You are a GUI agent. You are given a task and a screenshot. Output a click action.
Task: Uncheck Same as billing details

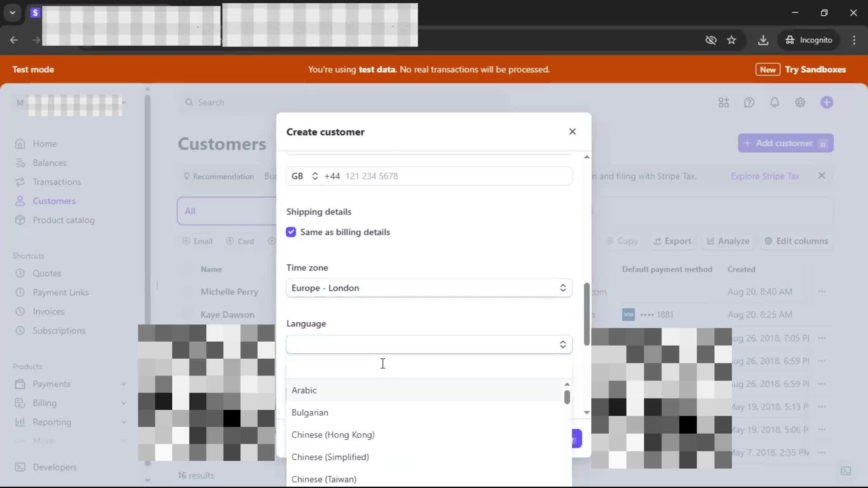coord(291,232)
